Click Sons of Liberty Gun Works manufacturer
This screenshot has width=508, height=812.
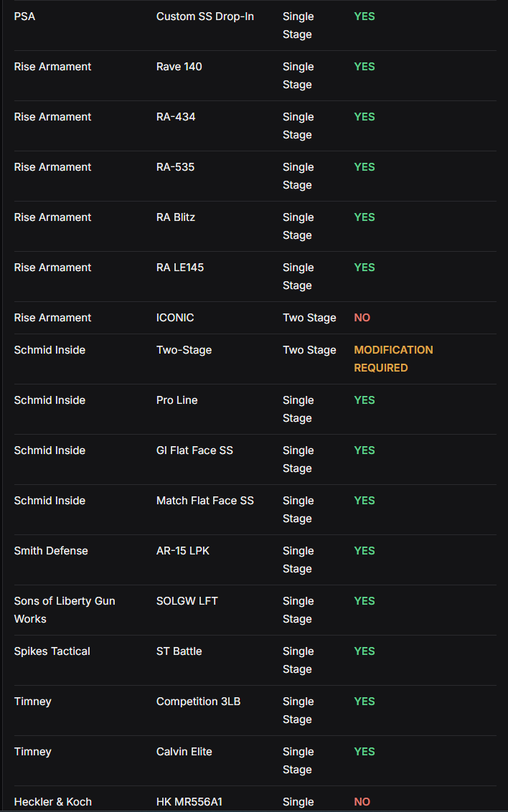65,610
